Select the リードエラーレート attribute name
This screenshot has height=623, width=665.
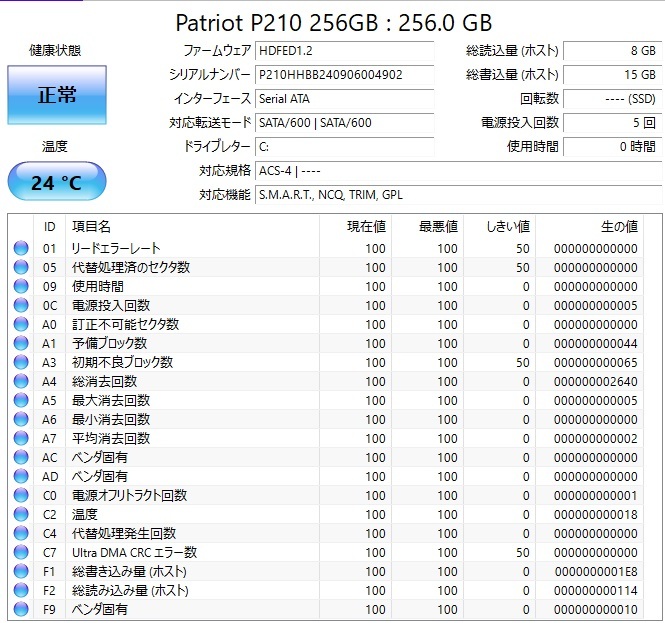[x=116, y=249]
